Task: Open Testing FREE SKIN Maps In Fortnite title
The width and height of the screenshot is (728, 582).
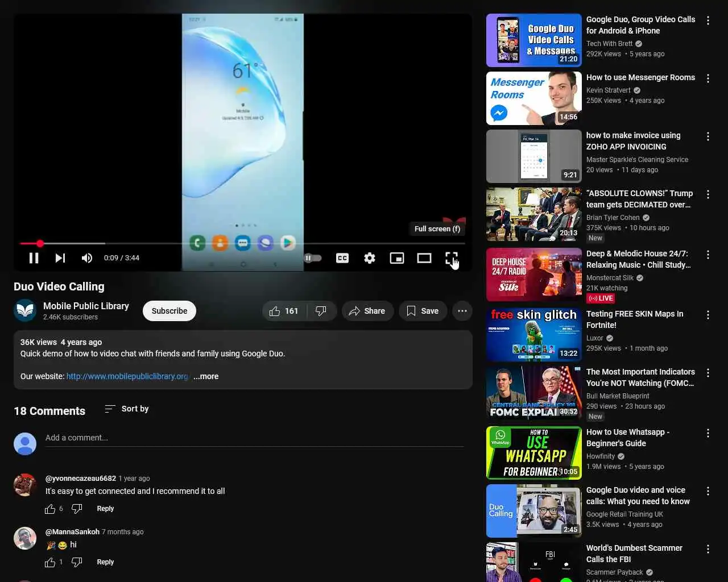Action: tap(635, 319)
